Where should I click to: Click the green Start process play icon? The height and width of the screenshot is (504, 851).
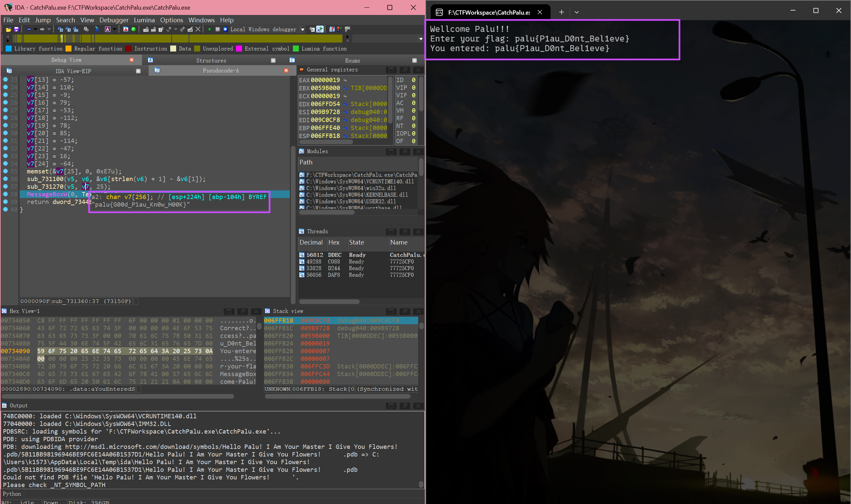tap(210, 30)
